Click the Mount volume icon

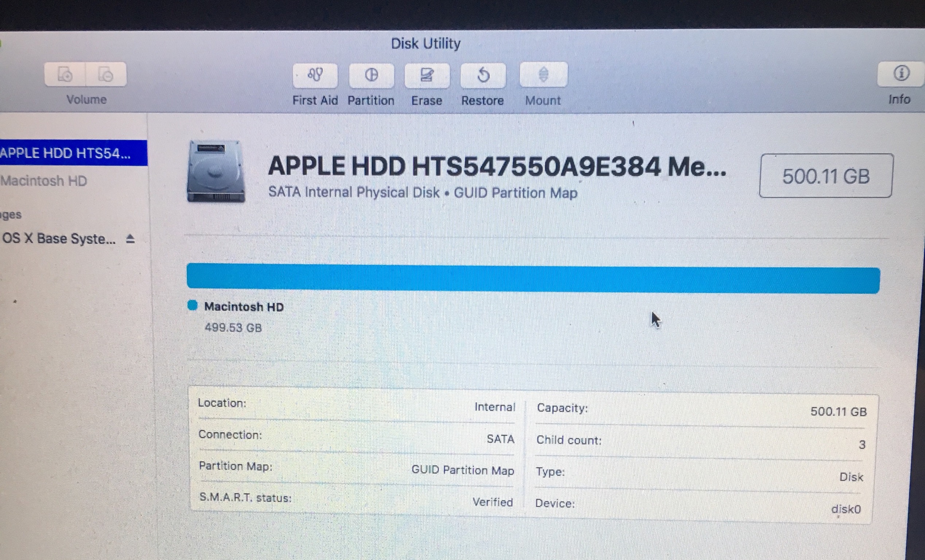coord(543,75)
